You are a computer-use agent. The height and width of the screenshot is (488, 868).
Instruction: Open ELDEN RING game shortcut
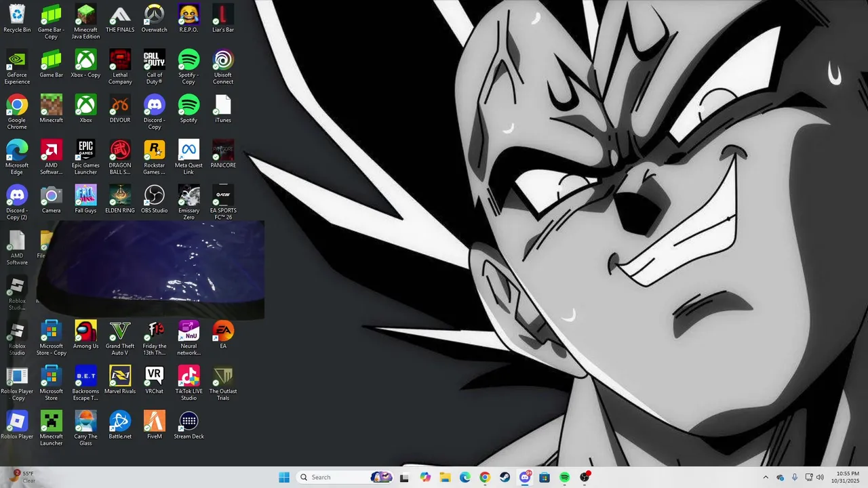120,200
